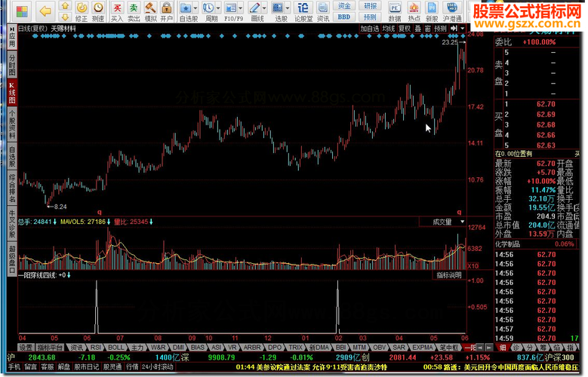Open the 资讯 news icon in toolbar
588x377 pixels.
click(x=322, y=11)
